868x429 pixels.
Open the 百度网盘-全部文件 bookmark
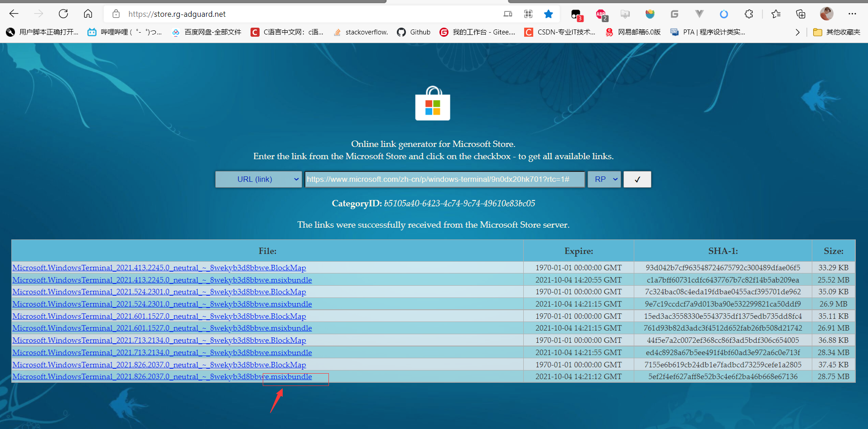(207, 32)
